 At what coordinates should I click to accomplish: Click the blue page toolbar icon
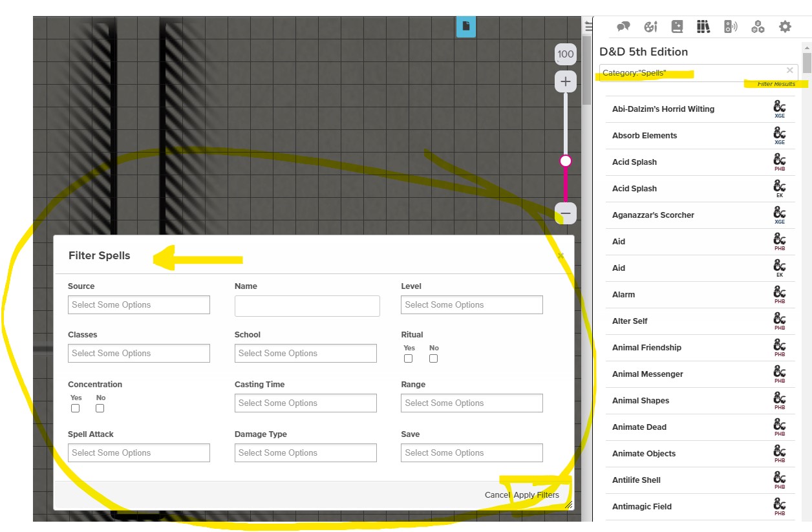(x=466, y=27)
